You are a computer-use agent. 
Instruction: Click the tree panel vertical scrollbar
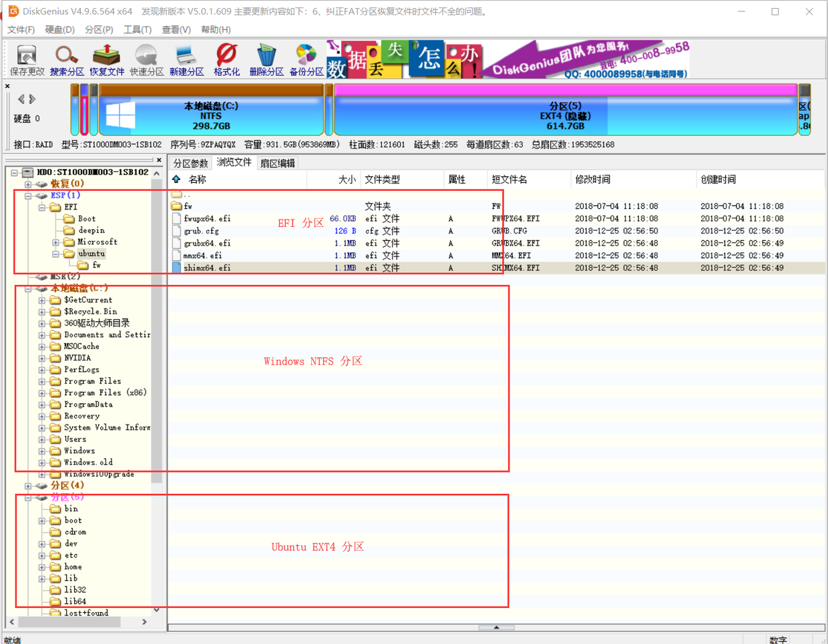click(x=156, y=330)
